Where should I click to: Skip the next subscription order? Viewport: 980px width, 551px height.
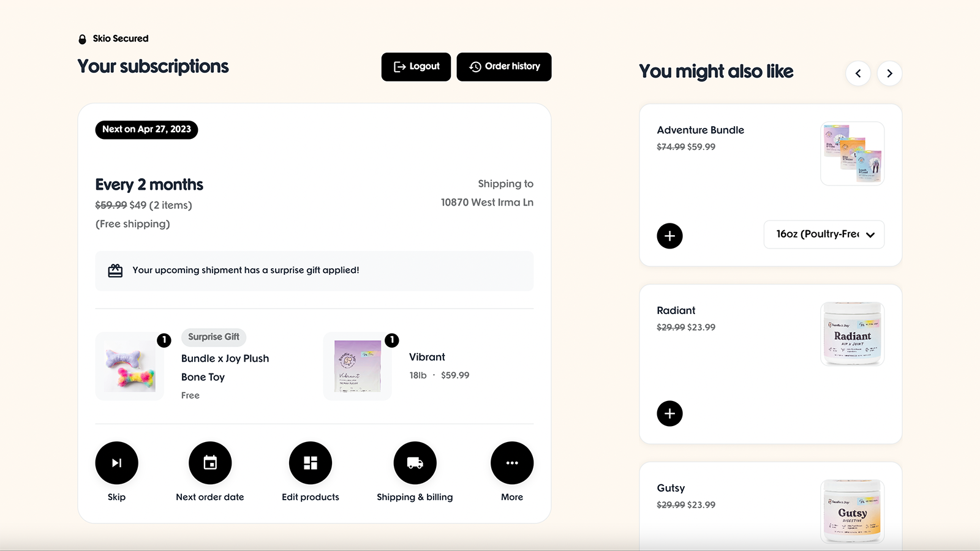(x=116, y=463)
